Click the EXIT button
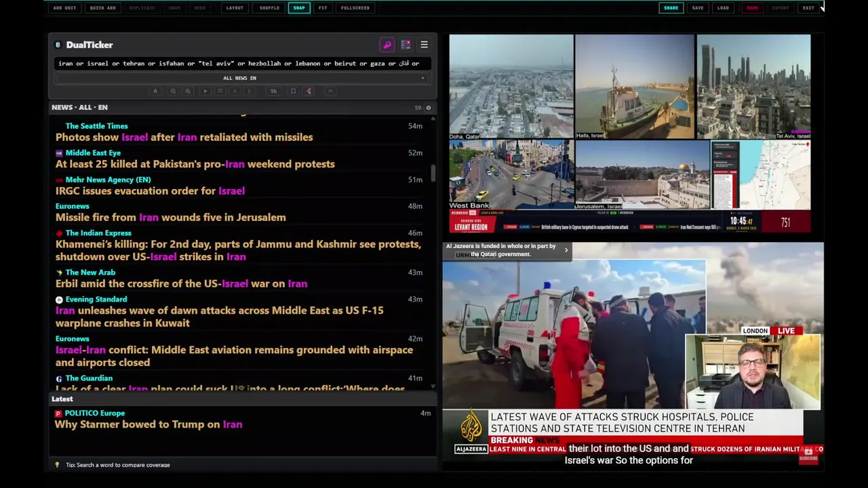This screenshot has width=868, height=488. click(x=808, y=8)
